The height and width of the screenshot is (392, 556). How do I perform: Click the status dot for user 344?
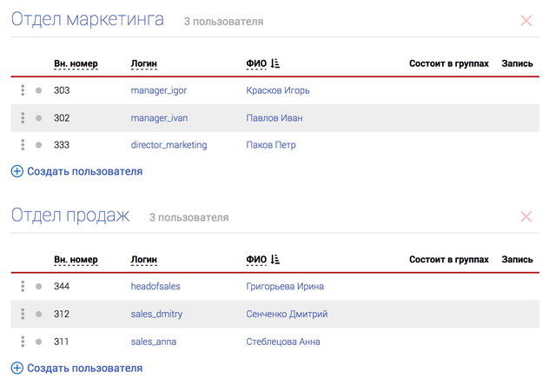point(39,287)
